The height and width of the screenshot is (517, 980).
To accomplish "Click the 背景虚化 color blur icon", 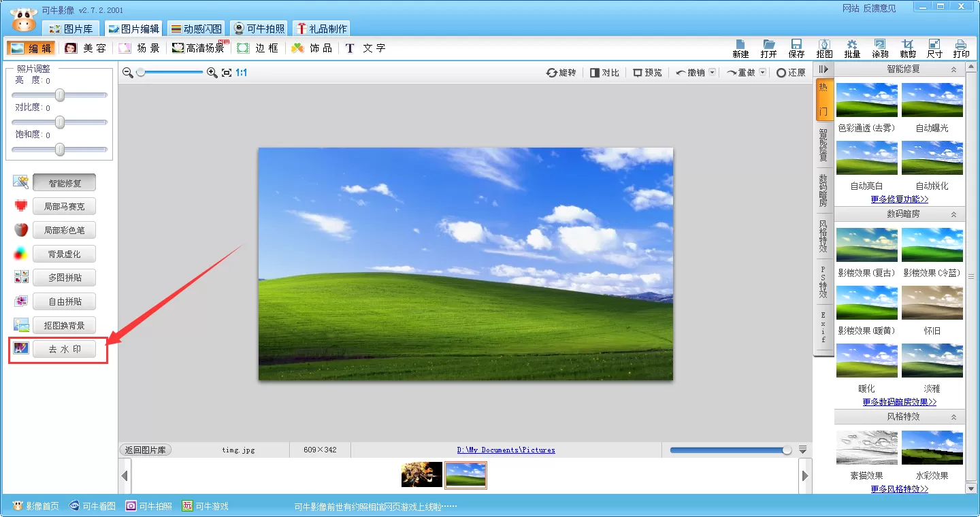I will tap(21, 254).
